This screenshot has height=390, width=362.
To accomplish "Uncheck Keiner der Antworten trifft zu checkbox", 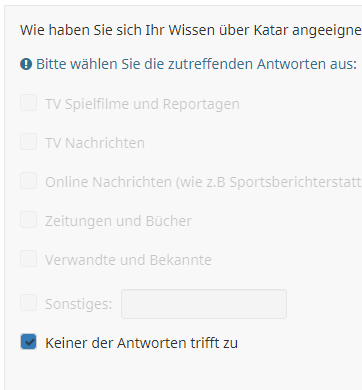I will pyautogui.click(x=28, y=341).
